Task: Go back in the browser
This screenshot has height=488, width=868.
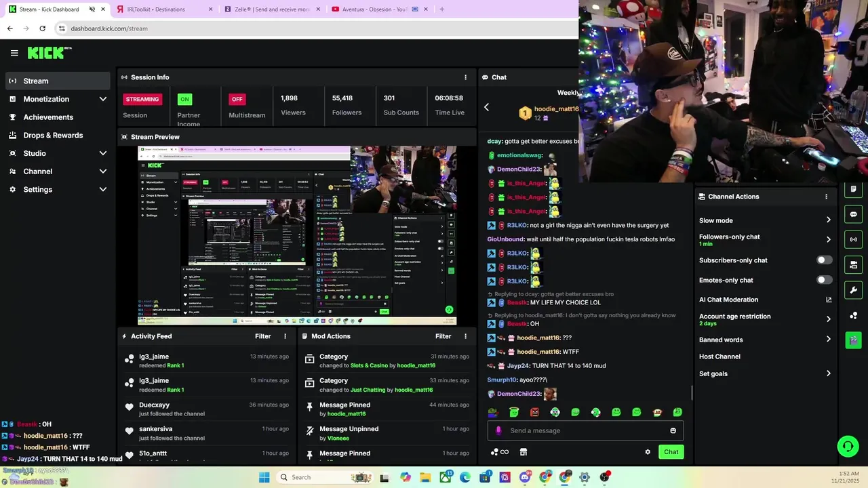Action: click(x=9, y=28)
